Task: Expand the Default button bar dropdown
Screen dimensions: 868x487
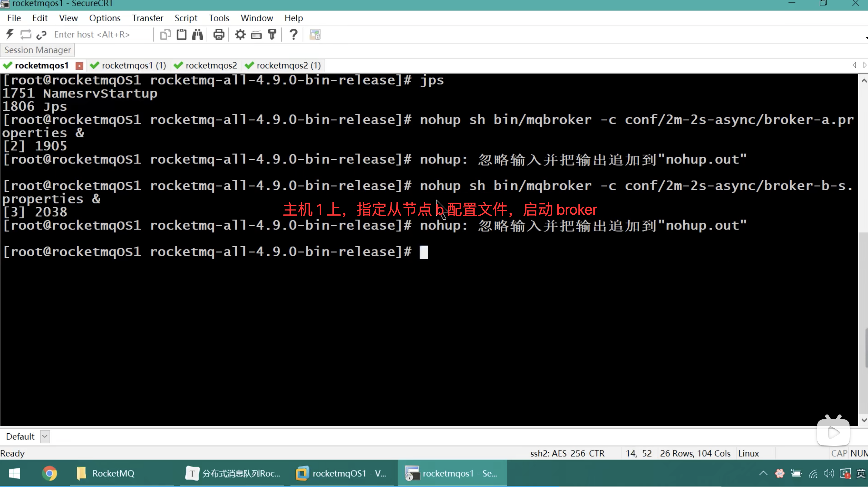Action: point(45,436)
